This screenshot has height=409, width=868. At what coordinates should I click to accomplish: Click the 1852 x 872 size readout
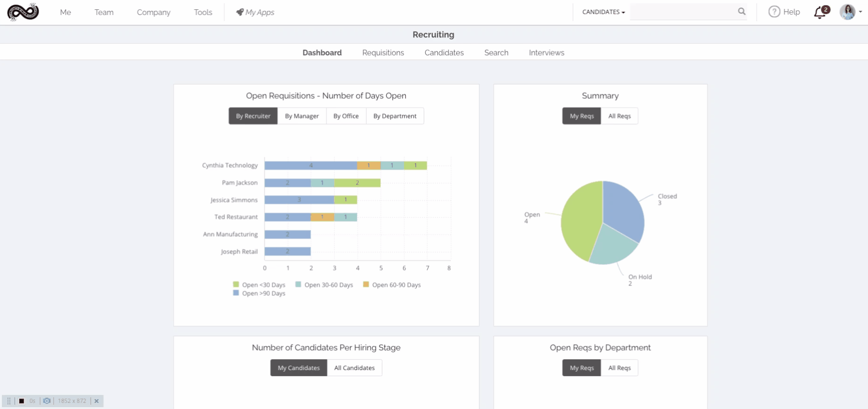tap(72, 401)
